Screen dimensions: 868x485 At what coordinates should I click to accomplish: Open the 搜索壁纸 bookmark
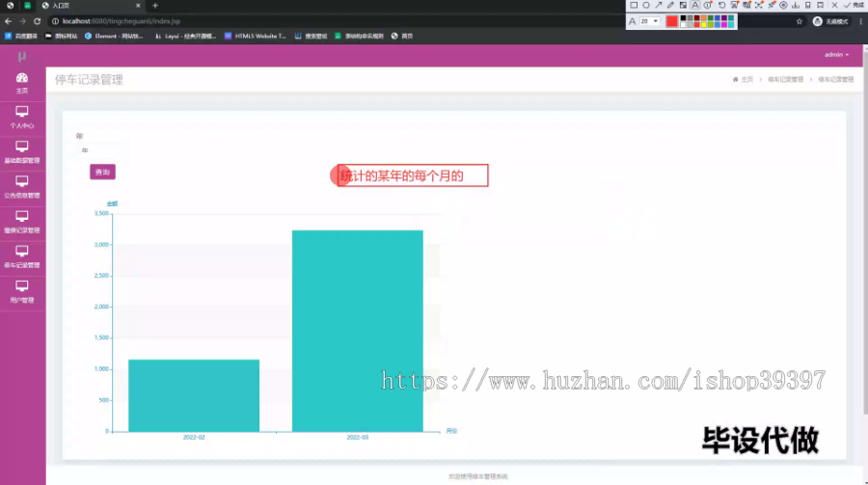[312, 36]
